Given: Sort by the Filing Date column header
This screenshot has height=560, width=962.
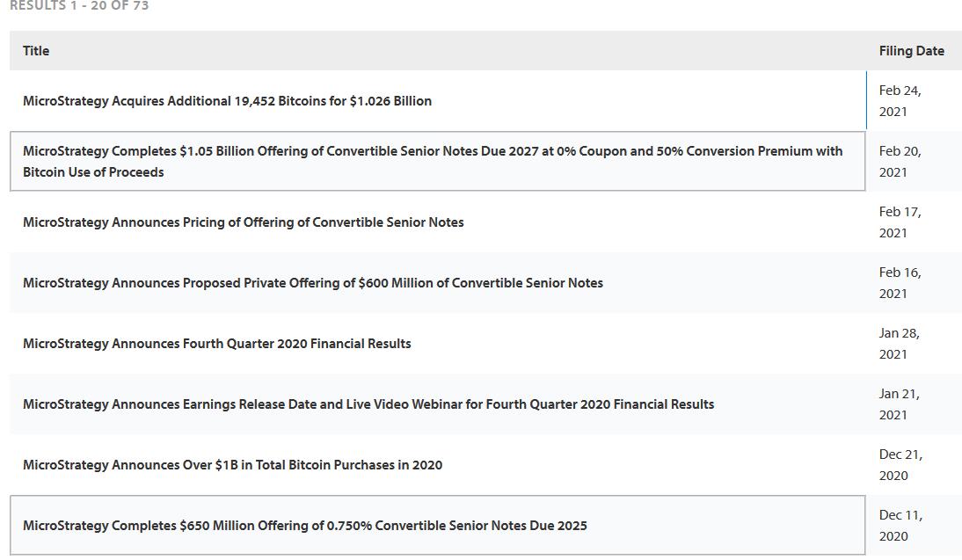Looking at the screenshot, I should pos(911,51).
